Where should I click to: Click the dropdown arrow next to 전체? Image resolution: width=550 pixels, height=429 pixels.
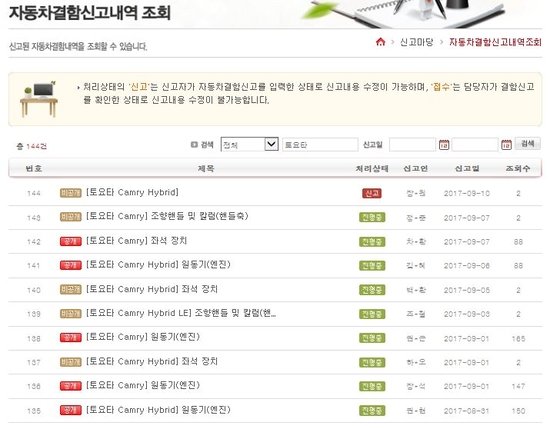pyautogui.click(x=271, y=144)
